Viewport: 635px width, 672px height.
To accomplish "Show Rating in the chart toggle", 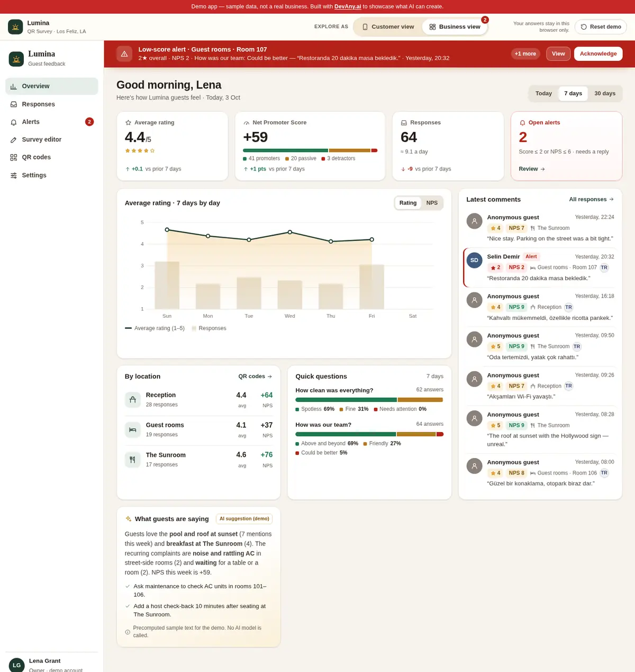I will 408,203.
